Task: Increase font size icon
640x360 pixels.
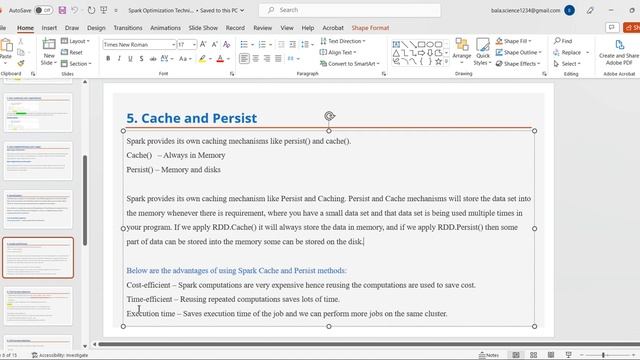Action: pos(203,44)
